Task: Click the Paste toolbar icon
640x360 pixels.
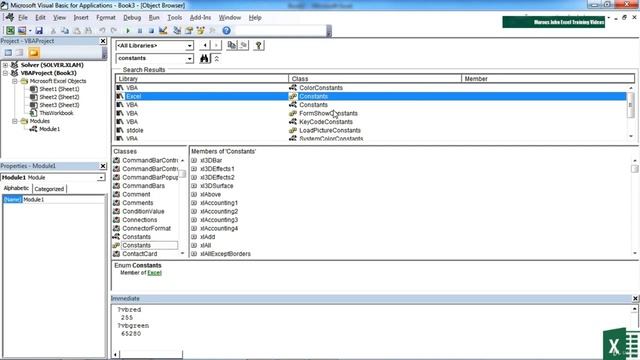Action: coord(77,31)
